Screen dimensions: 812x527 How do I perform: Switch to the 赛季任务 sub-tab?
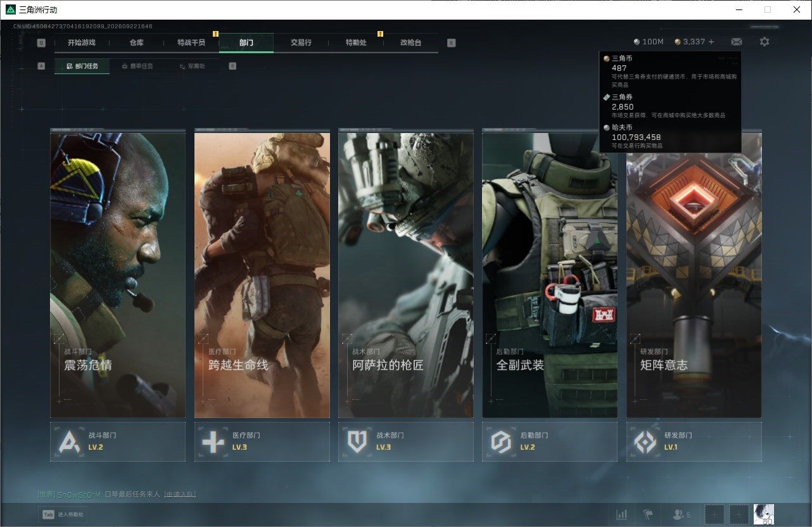137,66
